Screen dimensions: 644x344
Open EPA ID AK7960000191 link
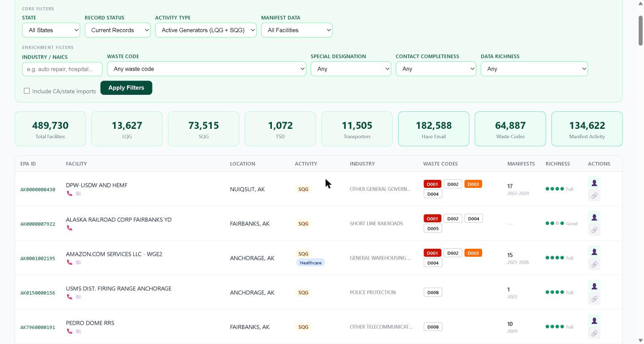[38, 327]
